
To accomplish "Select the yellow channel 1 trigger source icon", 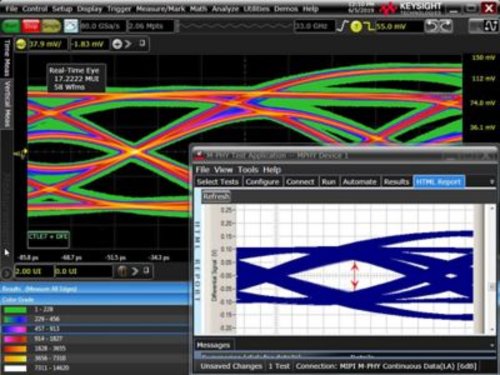I will (356, 26).
